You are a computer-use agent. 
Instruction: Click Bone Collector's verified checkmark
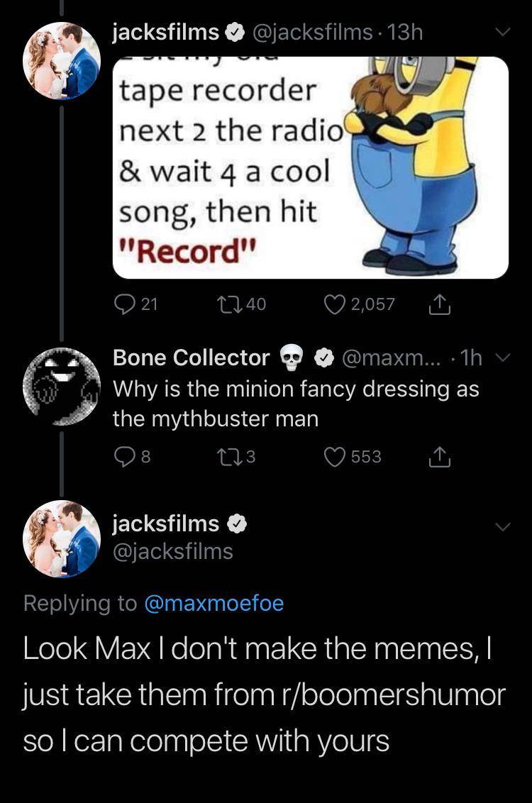pyautogui.click(x=324, y=358)
